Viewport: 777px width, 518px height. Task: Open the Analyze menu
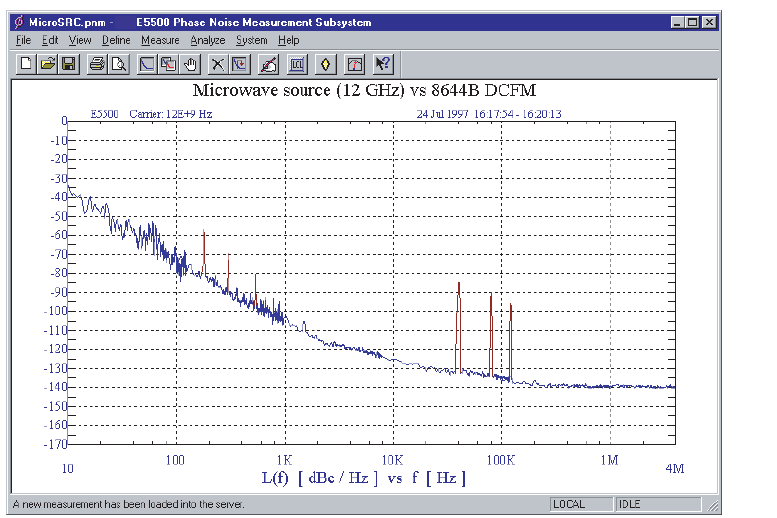(208, 40)
